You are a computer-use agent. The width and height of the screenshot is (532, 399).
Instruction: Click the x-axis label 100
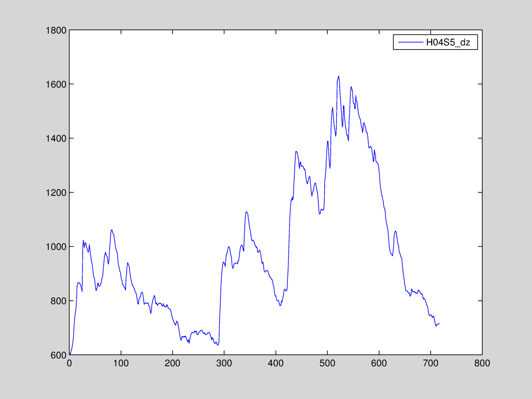pyautogui.click(x=121, y=363)
